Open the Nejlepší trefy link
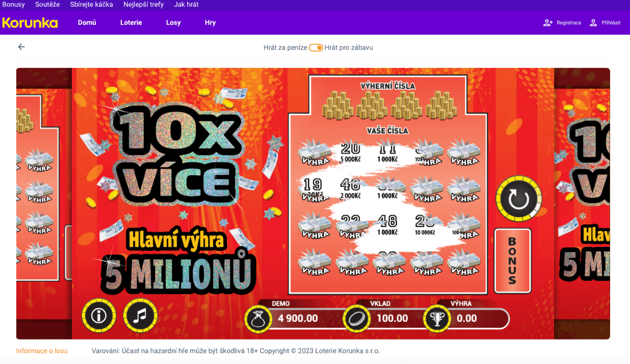630x364 pixels. click(143, 5)
